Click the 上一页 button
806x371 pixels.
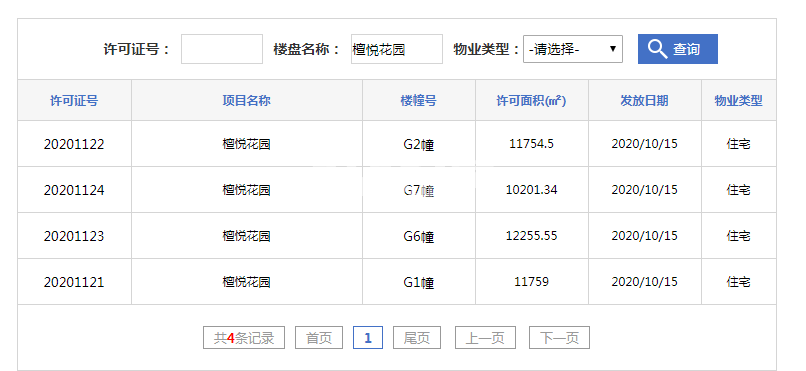click(x=485, y=338)
